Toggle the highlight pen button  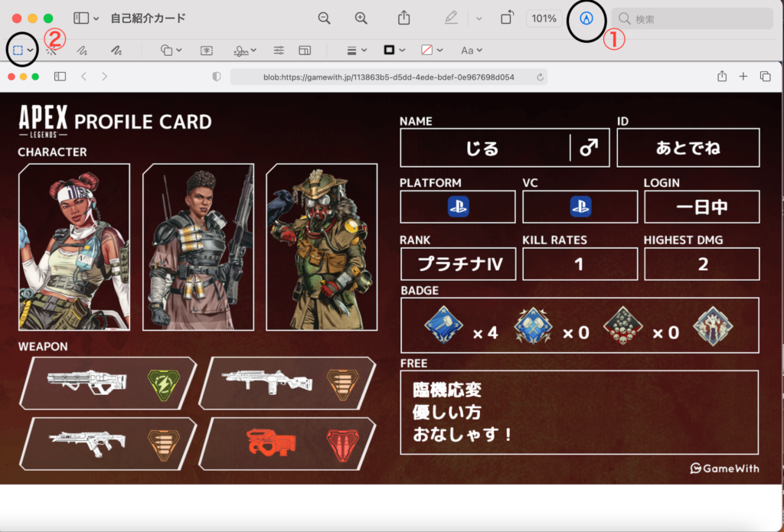[x=451, y=18]
